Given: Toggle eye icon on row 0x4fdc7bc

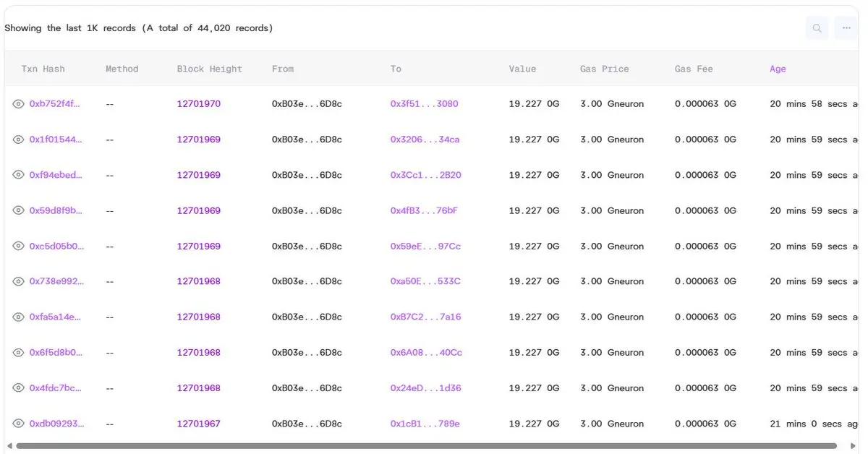Looking at the screenshot, I should 19,388.
